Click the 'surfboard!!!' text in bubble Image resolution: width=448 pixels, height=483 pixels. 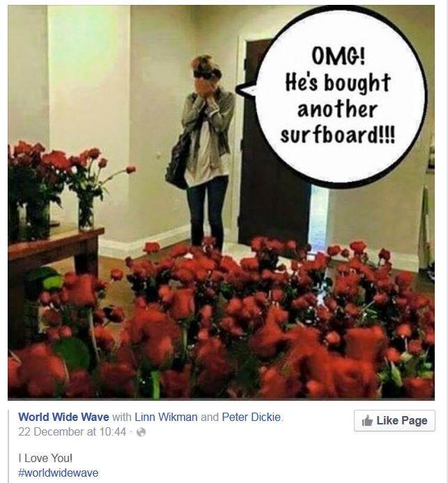click(338, 135)
